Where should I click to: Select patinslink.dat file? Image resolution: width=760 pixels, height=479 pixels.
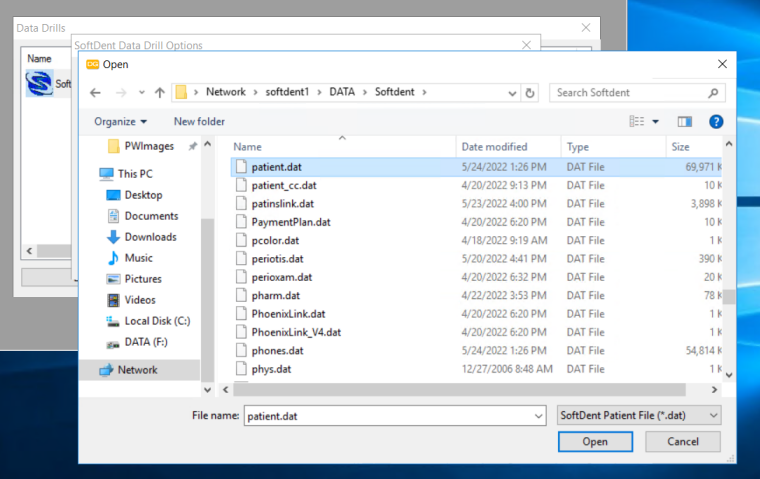pos(283,204)
